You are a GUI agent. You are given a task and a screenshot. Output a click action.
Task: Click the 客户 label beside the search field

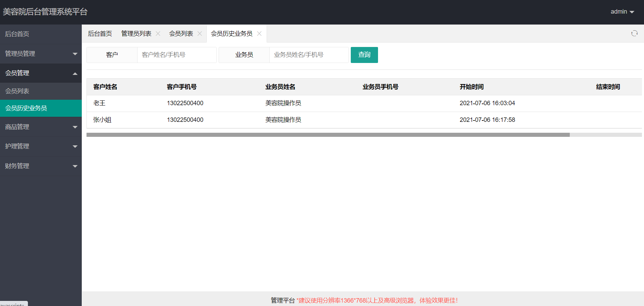(x=112, y=55)
